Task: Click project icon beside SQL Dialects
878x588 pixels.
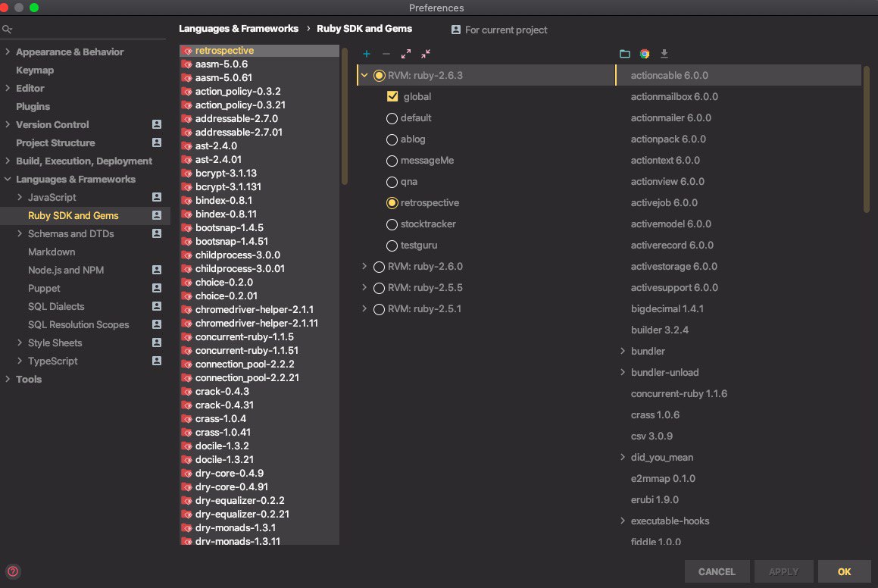Action: pyautogui.click(x=157, y=306)
